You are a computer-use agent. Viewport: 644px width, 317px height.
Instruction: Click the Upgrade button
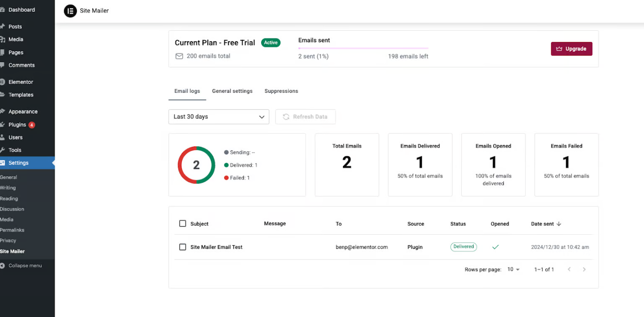571,49
